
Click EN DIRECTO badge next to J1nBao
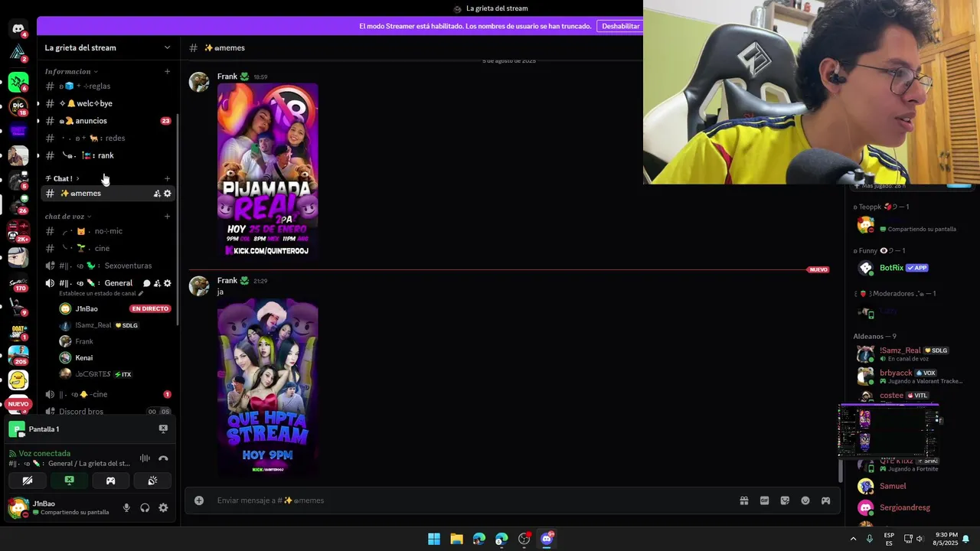tap(150, 308)
